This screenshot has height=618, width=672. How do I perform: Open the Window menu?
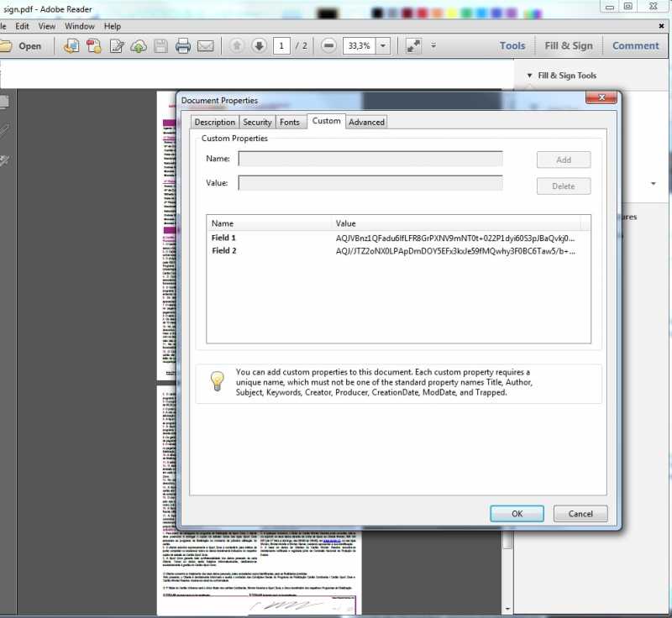pyautogui.click(x=80, y=26)
